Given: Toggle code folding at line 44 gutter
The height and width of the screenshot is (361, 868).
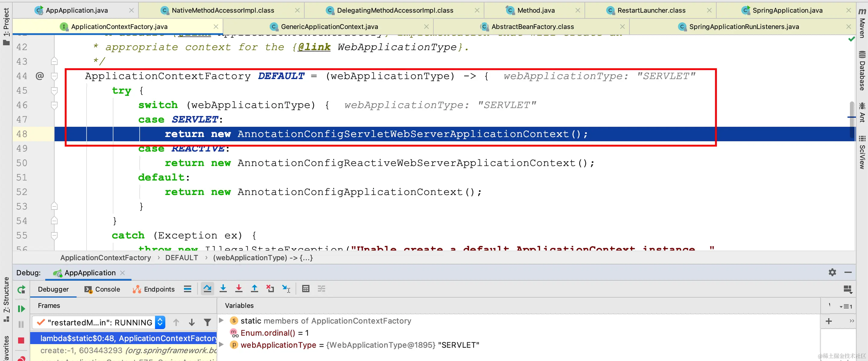Looking at the screenshot, I should coord(54,76).
